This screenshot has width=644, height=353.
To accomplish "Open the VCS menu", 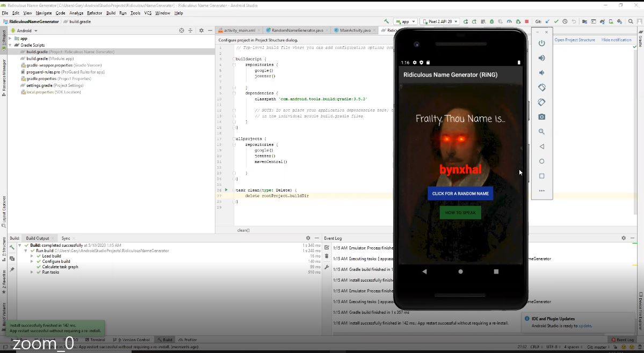I will [148, 13].
